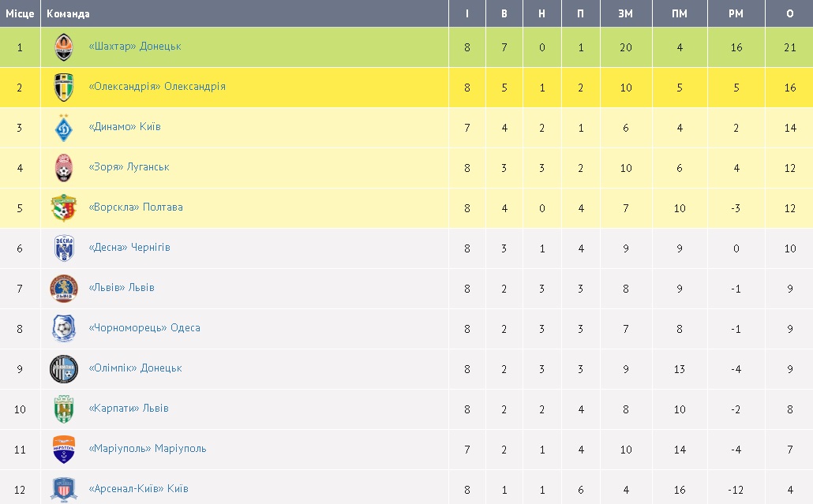Click the «ЗМ» goals scored header
Screen dimensions: 813x504
tap(625, 13)
